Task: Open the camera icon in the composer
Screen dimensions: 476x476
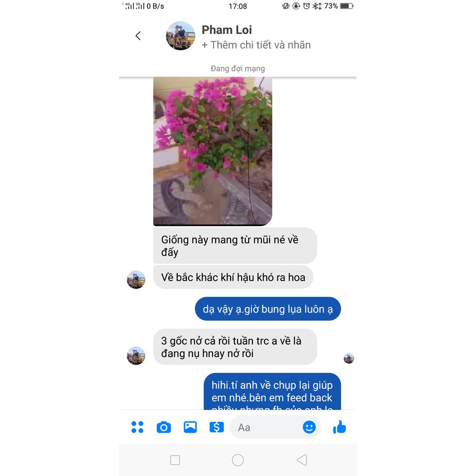Action: [164, 427]
